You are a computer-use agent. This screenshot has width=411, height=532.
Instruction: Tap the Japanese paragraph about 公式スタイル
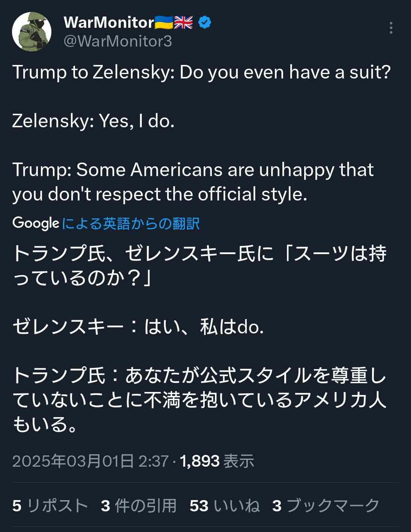click(199, 399)
